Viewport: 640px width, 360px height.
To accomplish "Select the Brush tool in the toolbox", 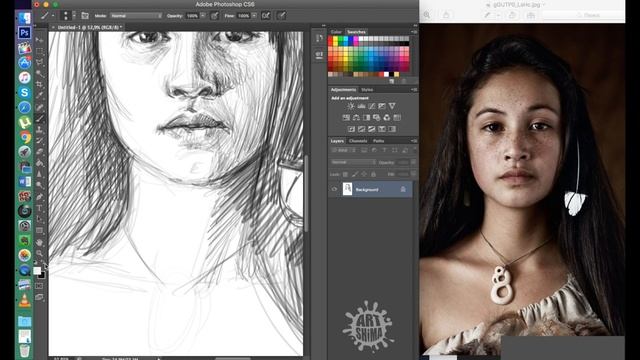I will (x=40, y=119).
